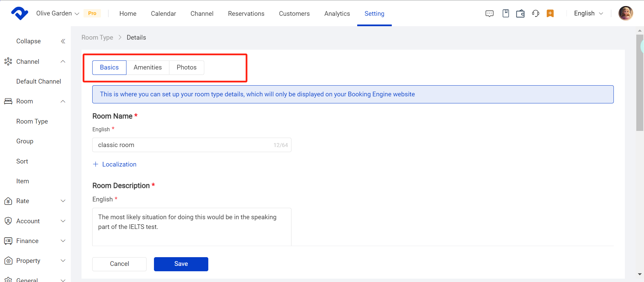Click the user profile avatar

tap(626, 13)
